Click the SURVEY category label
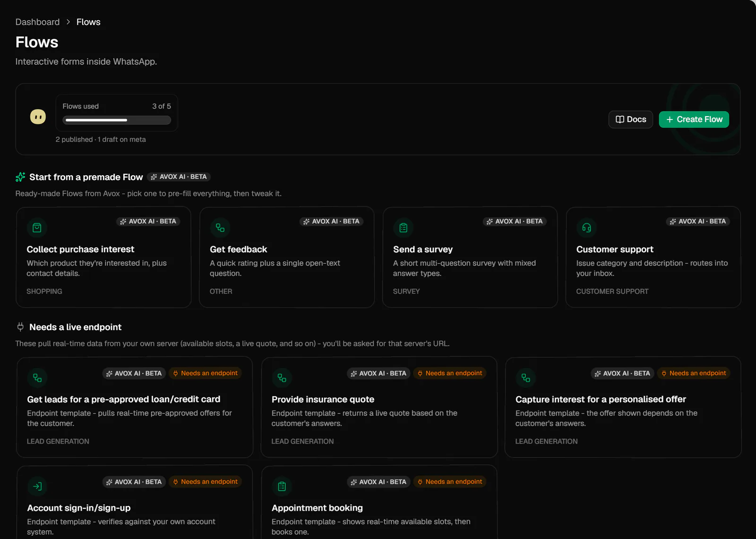The width and height of the screenshot is (756, 539). point(406,291)
